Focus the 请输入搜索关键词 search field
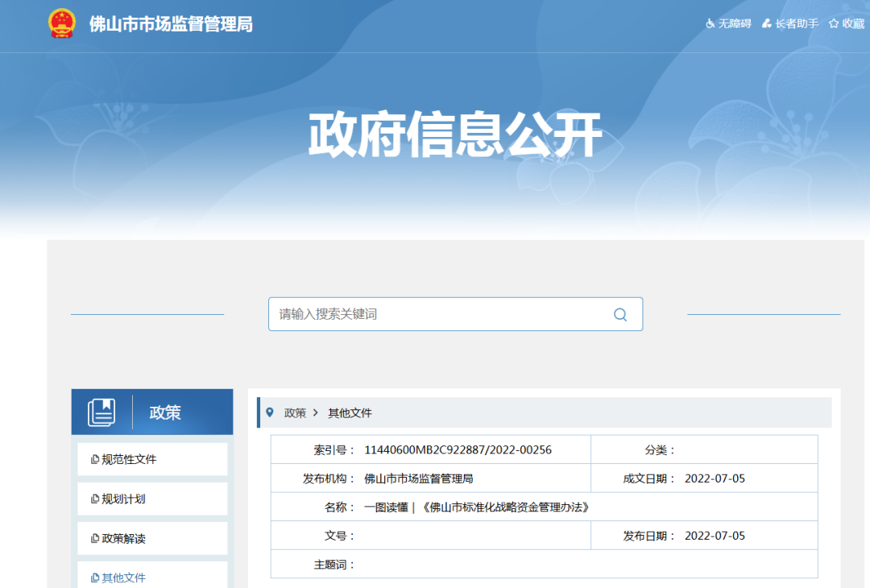The height and width of the screenshot is (588, 870). coord(439,314)
